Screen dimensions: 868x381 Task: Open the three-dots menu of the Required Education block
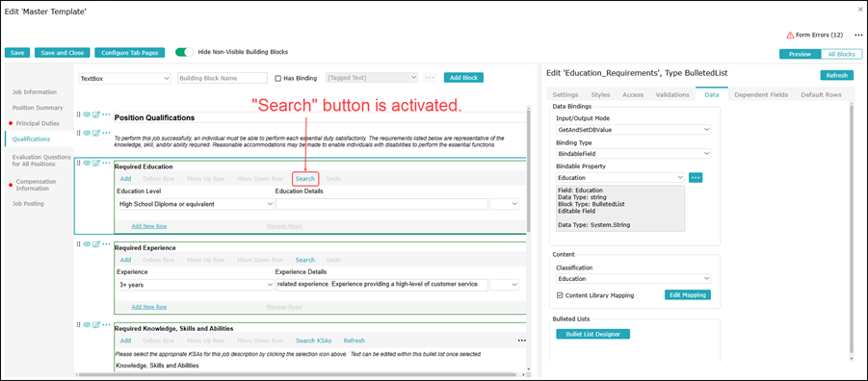pos(106,163)
